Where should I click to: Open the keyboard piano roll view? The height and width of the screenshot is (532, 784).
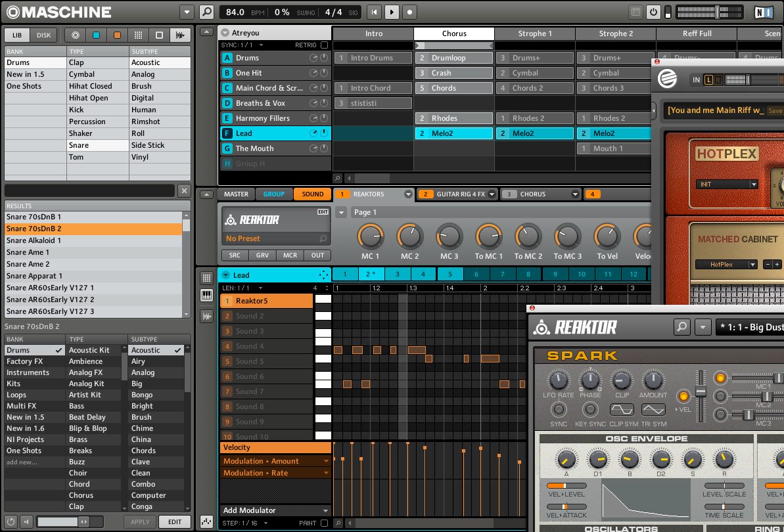206,296
